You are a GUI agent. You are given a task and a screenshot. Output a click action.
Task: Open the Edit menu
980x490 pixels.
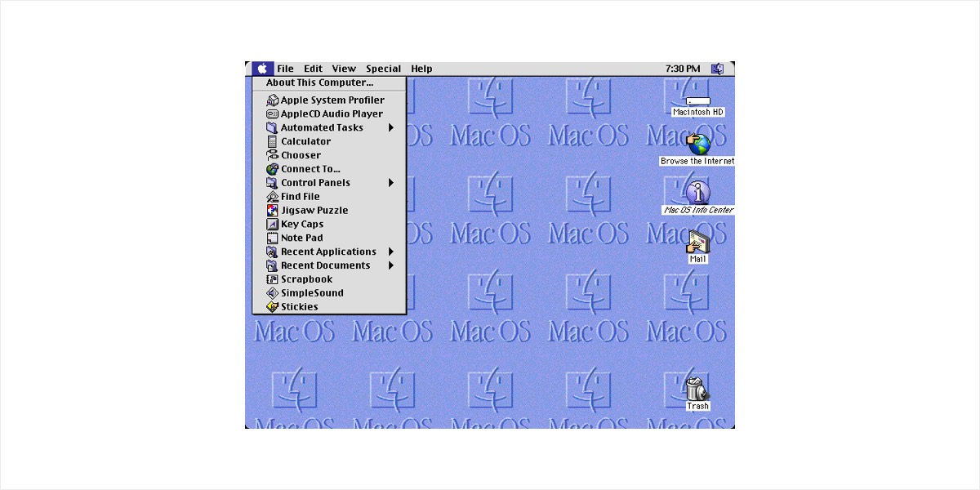313,69
